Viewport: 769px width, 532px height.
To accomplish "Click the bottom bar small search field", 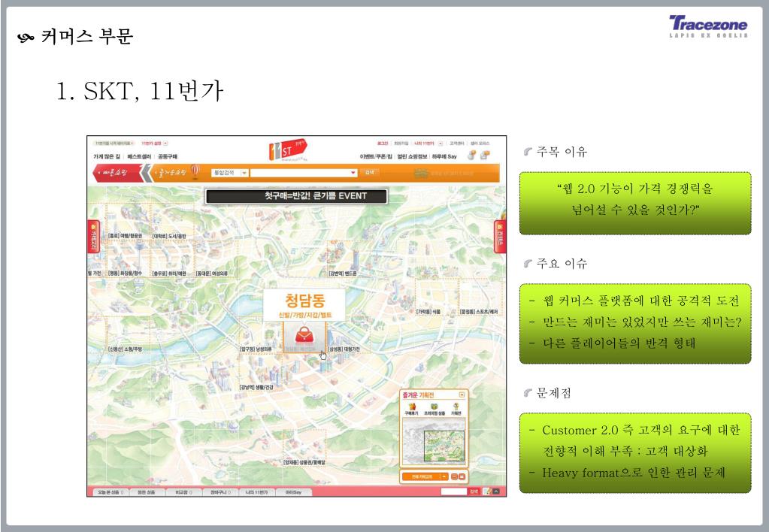I will coord(453,491).
